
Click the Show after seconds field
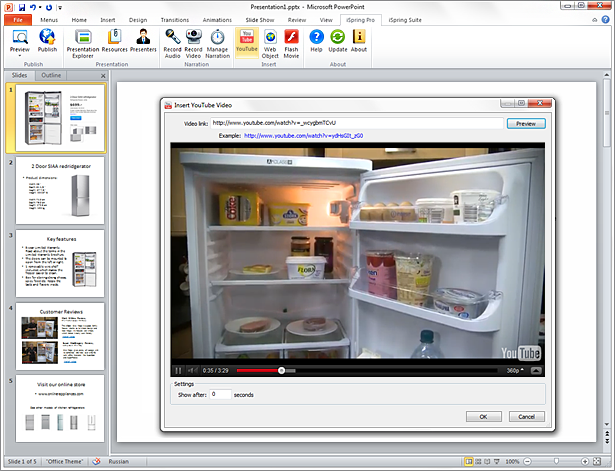coord(220,394)
